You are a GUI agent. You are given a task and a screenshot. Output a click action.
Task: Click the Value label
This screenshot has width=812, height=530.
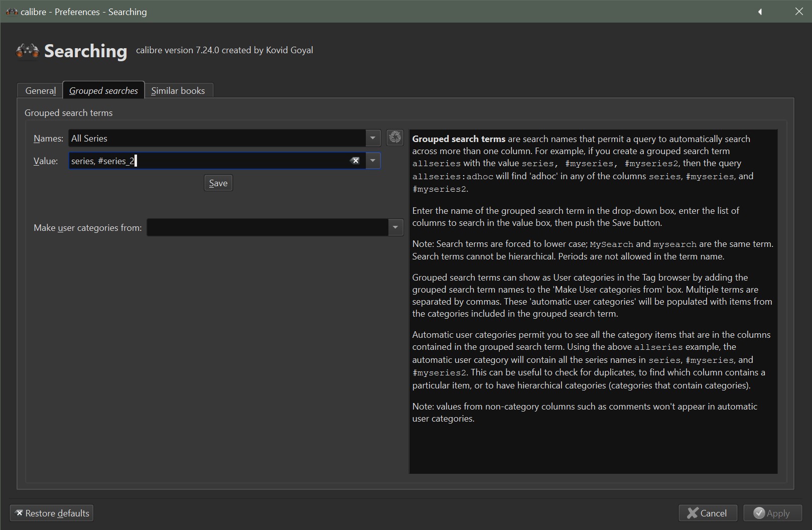tap(46, 161)
